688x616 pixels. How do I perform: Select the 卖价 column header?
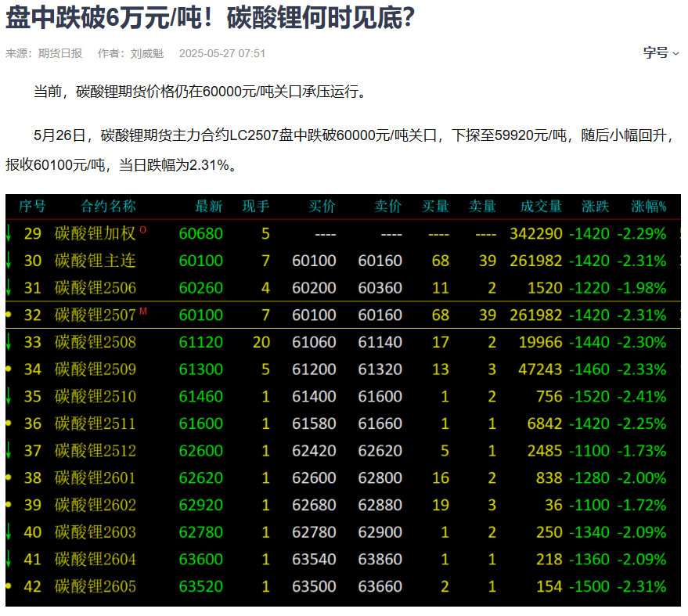click(388, 206)
